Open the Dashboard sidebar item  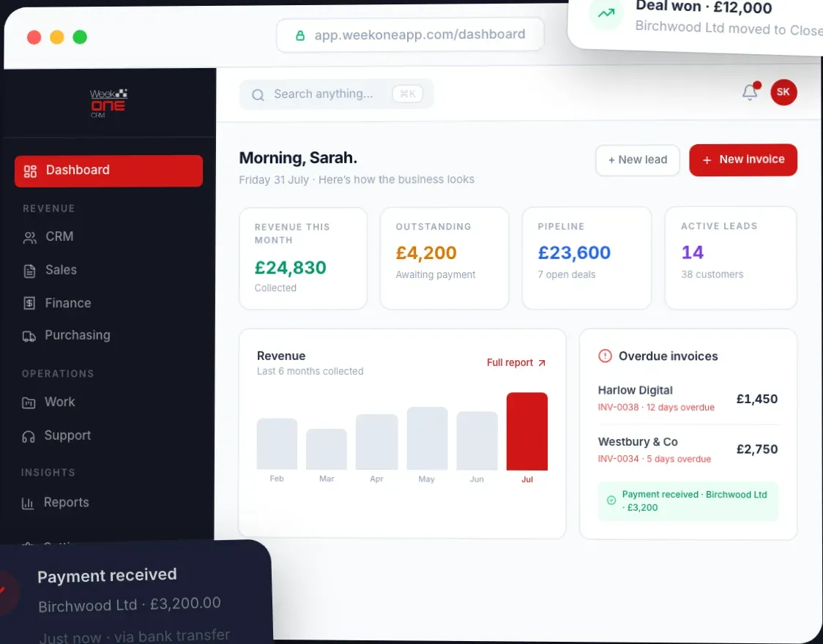point(108,171)
